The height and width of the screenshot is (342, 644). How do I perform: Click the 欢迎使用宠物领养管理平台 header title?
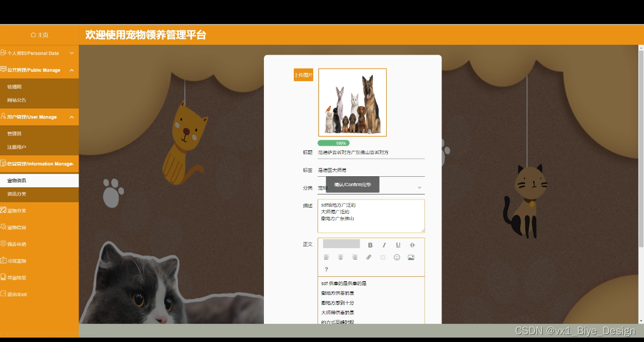(x=146, y=35)
